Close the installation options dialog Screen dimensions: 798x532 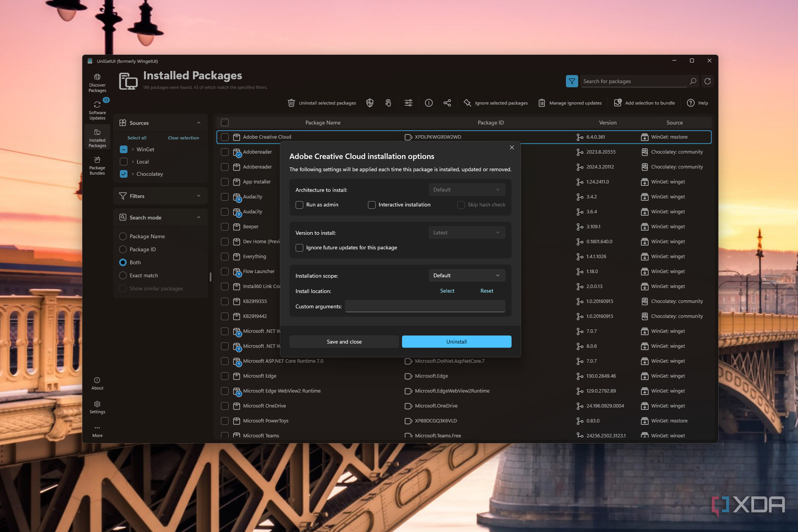click(512, 147)
